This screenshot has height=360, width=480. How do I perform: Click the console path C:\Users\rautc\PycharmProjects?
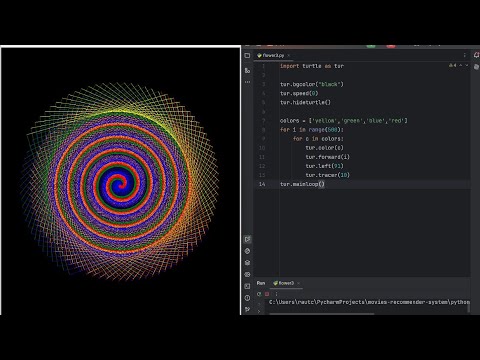[317, 302]
